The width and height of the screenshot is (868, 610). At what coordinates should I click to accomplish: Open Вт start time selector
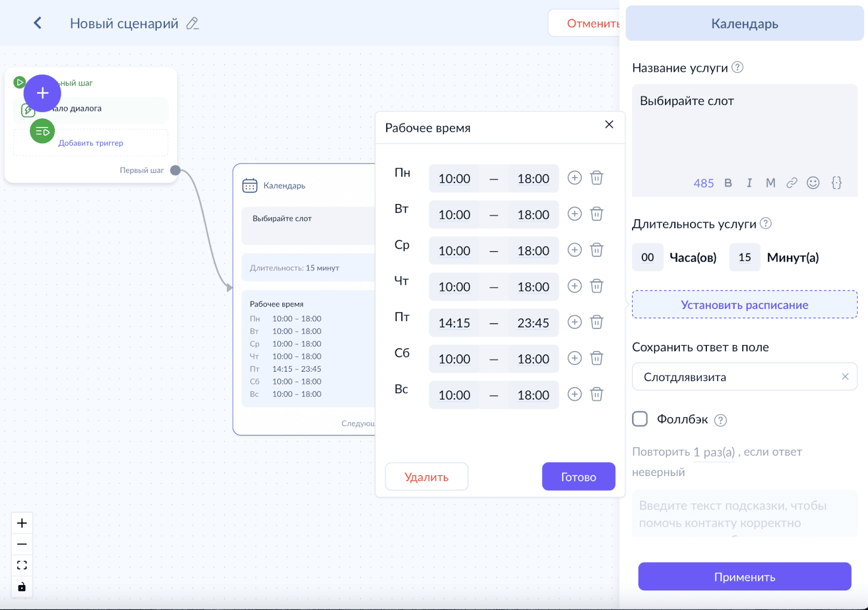[455, 215]
